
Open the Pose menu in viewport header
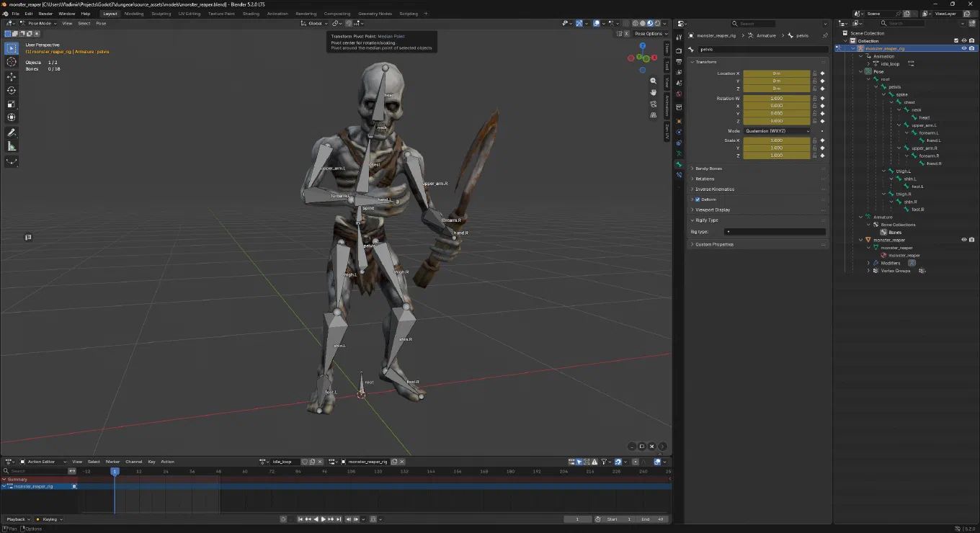101,23
